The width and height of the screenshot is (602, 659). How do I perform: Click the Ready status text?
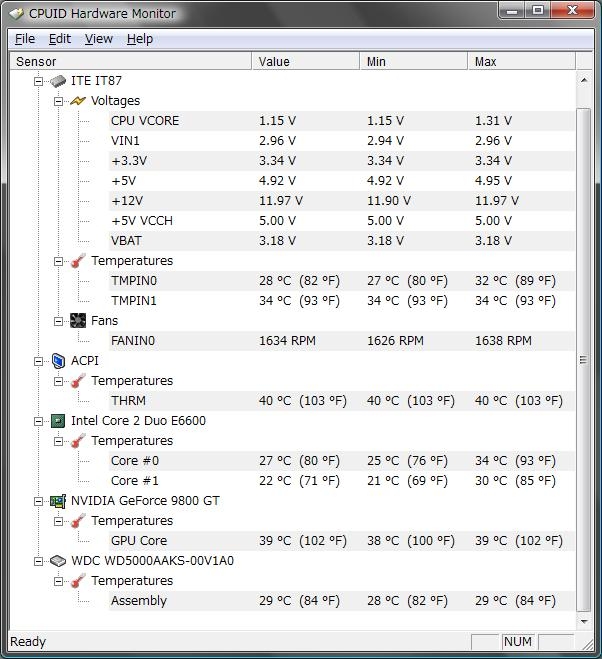[28, 642]
